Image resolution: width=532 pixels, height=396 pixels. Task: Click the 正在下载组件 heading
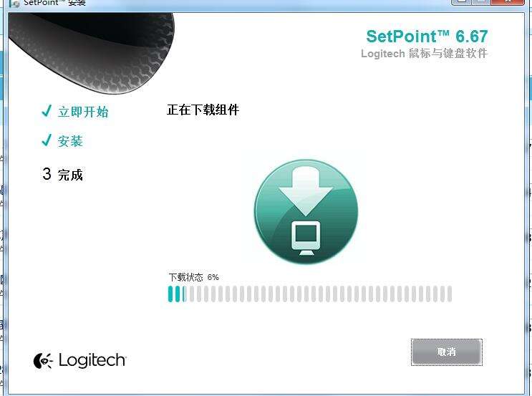point(203,110)
